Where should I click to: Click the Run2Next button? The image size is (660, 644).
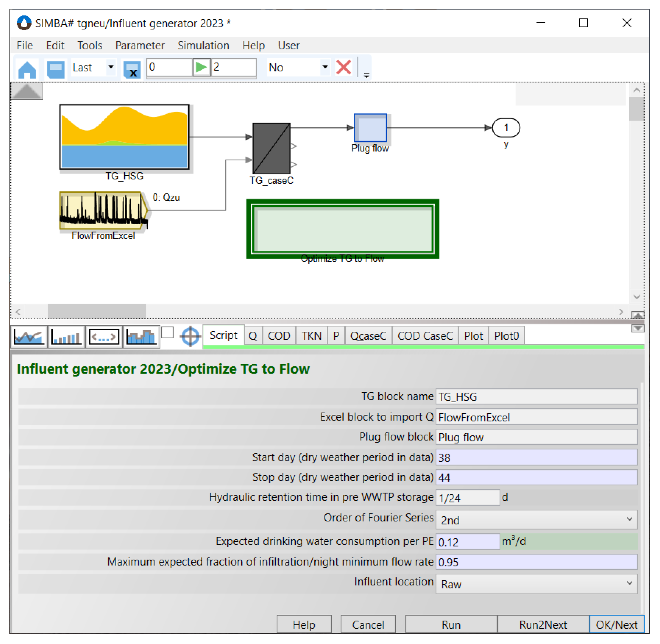[x=543, y=624]
